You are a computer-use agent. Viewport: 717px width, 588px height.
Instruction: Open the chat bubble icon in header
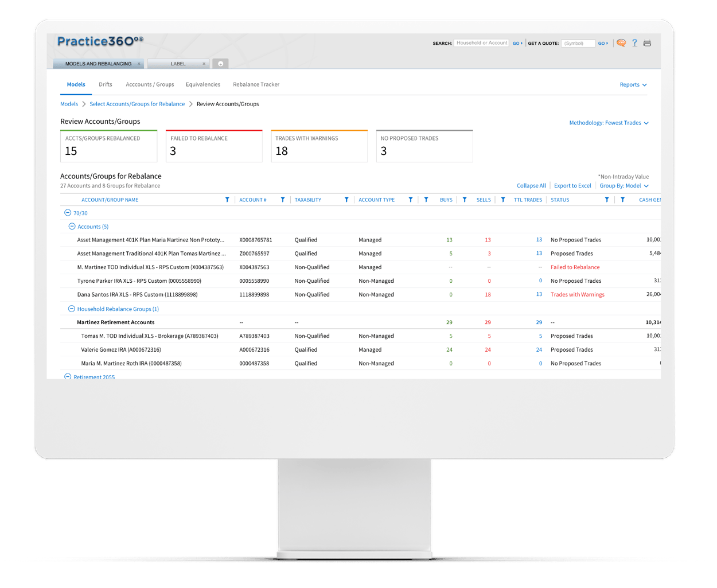pyautogui.click(x=621, y=43)
